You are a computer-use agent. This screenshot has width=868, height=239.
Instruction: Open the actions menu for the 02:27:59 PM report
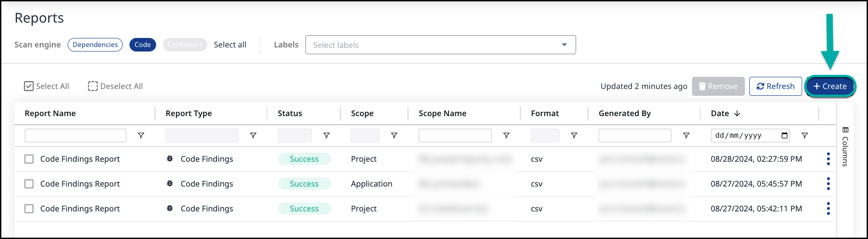[x=828, y=159]
